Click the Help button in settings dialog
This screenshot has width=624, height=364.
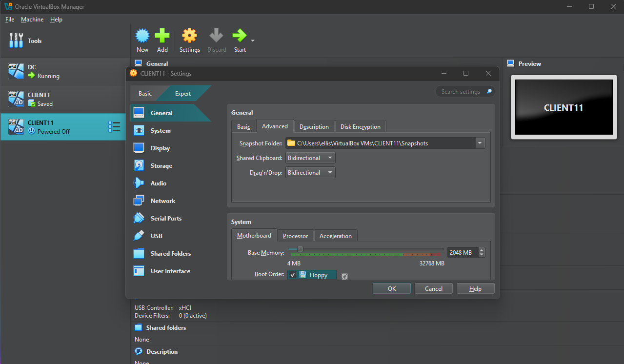click(x=476, y=288)
